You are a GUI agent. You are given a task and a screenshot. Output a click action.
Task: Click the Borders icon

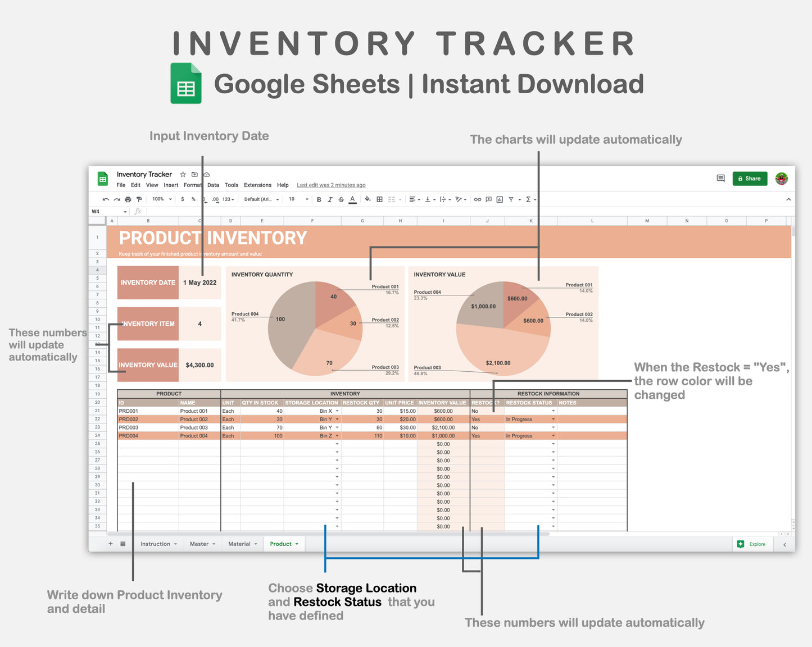(x=379, y=199)
